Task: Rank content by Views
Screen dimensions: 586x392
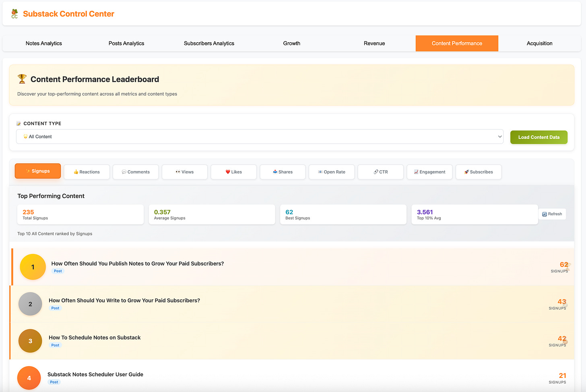Action: (x=185, y=172)
